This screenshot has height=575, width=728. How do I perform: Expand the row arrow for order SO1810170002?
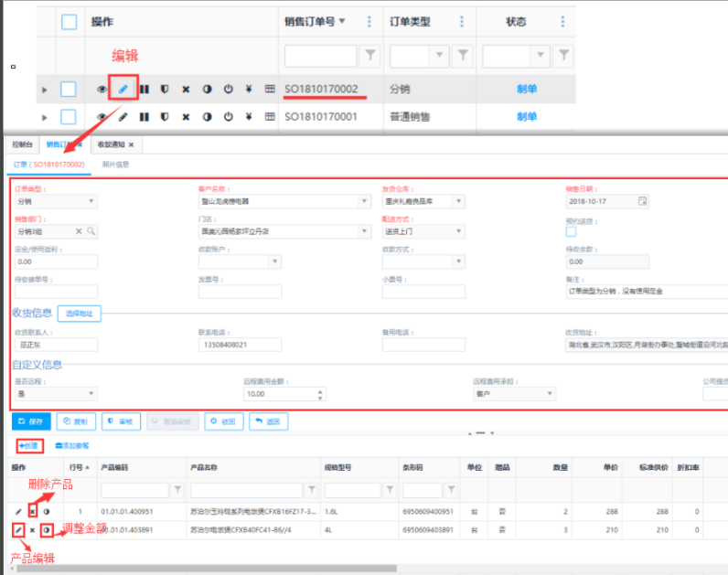click(x=44, y=90)
